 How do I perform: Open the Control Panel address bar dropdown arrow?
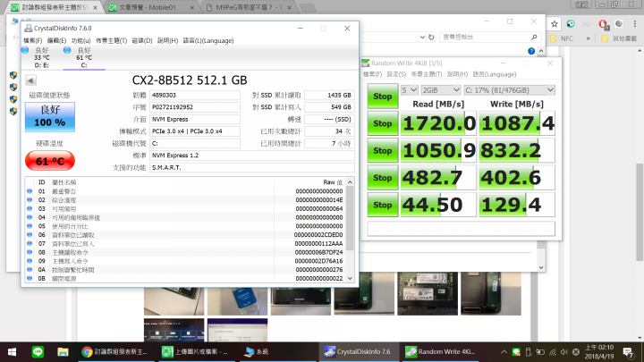(422, 37)
